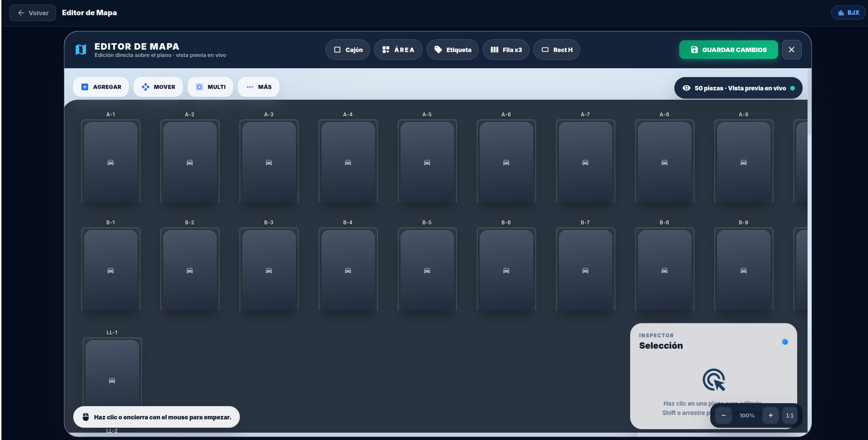Screen dimensions: 868x440
Task: Reset zoom with the 1:1 button
Action: tap(790, 415)
